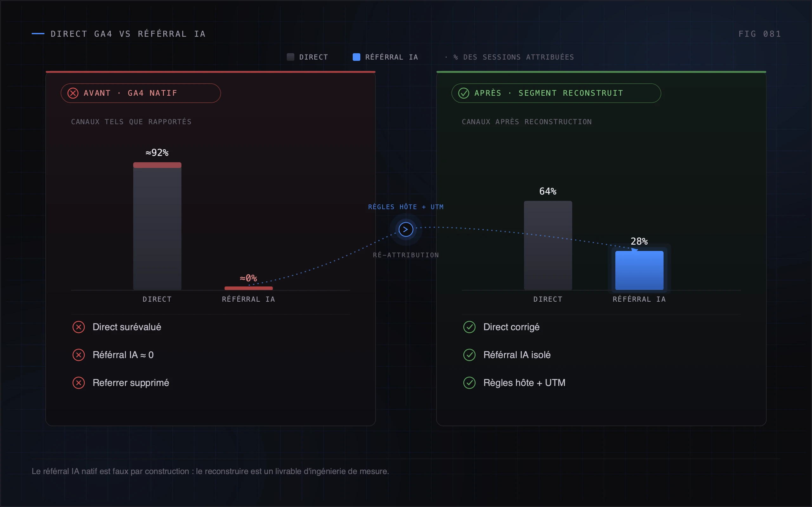
Task: Click the X icon beside Referrer supprimé
Action: click(79, 382)
